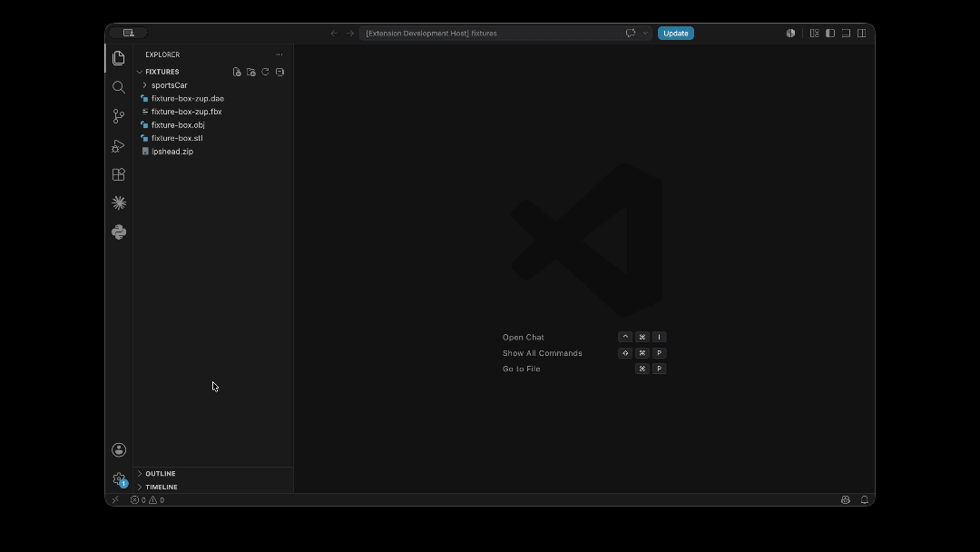Viewport: 980px width, 552px height.
Task: Open the Manage gear icon
Action: tap(119, 479)
